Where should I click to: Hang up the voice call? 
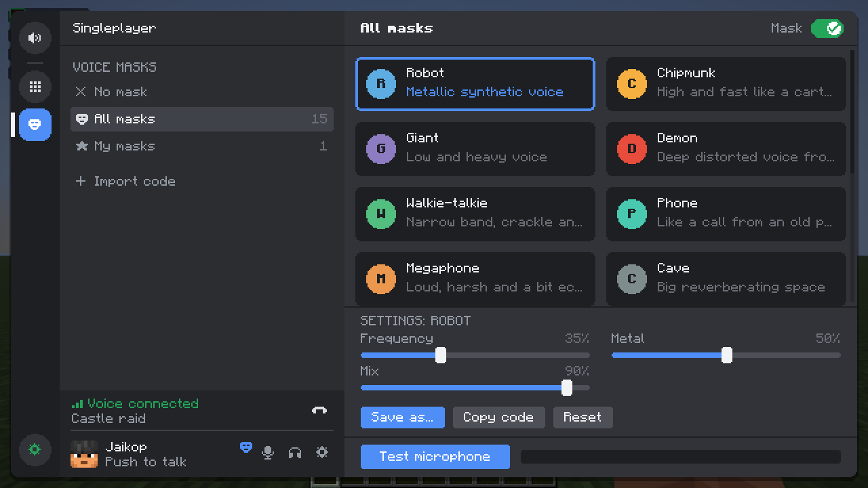pyautogui.click(x=319, y=411)
